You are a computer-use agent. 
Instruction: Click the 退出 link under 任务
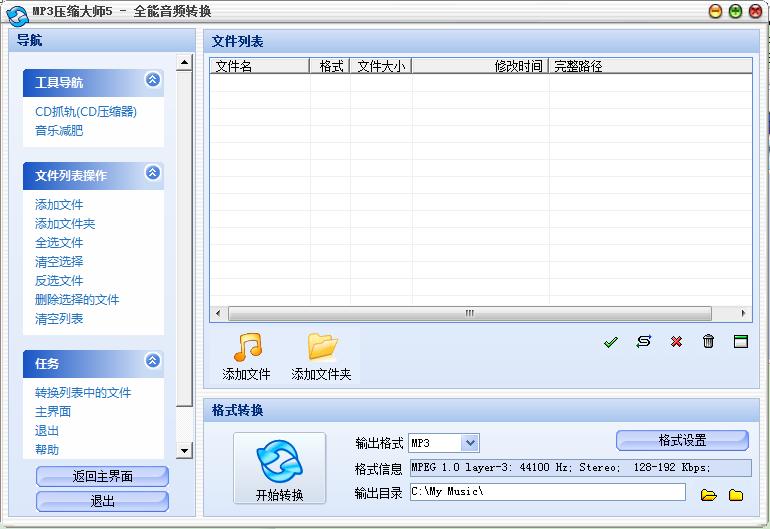click(x=47, y=431)
